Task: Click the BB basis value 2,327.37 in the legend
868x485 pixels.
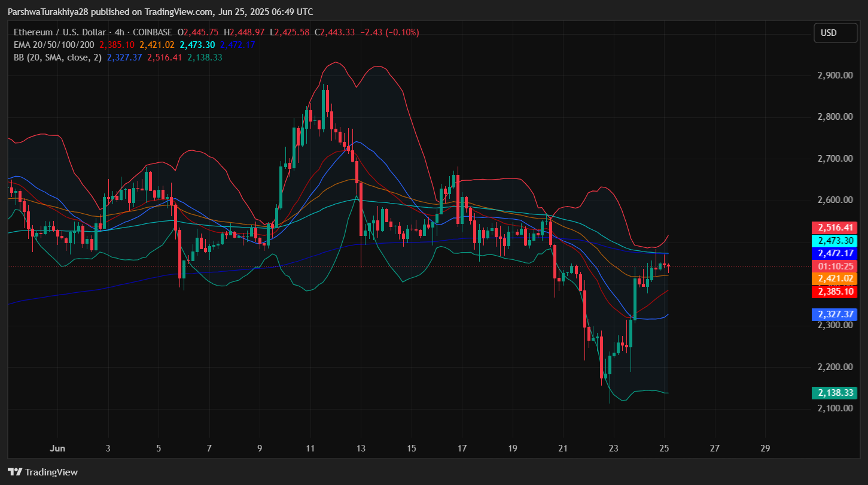Action: (x=124, y=57)
